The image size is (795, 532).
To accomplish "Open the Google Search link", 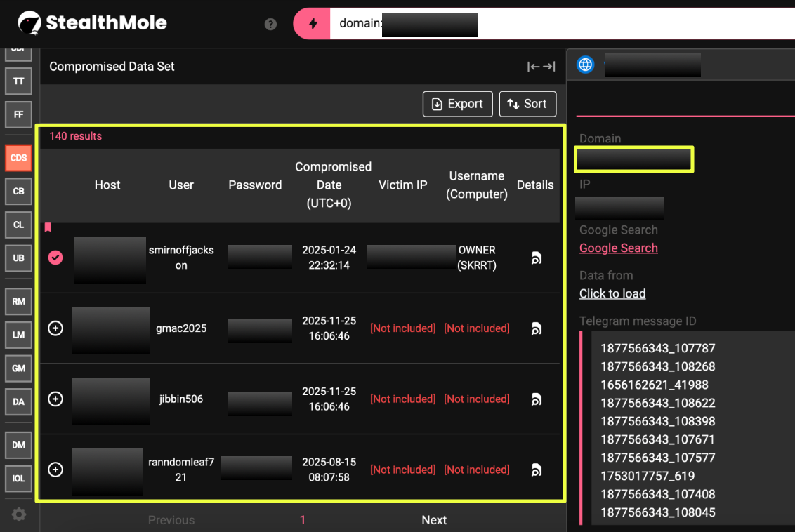I will point(618,248).
